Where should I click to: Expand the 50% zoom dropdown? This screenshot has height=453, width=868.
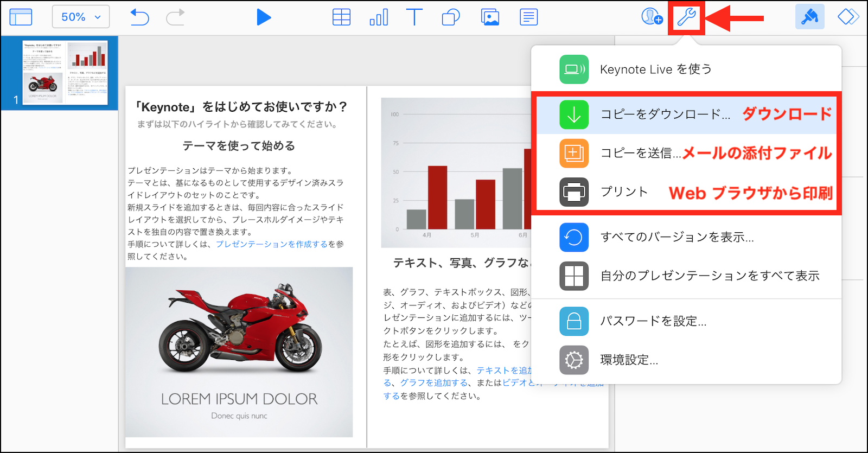coord(81,17)
